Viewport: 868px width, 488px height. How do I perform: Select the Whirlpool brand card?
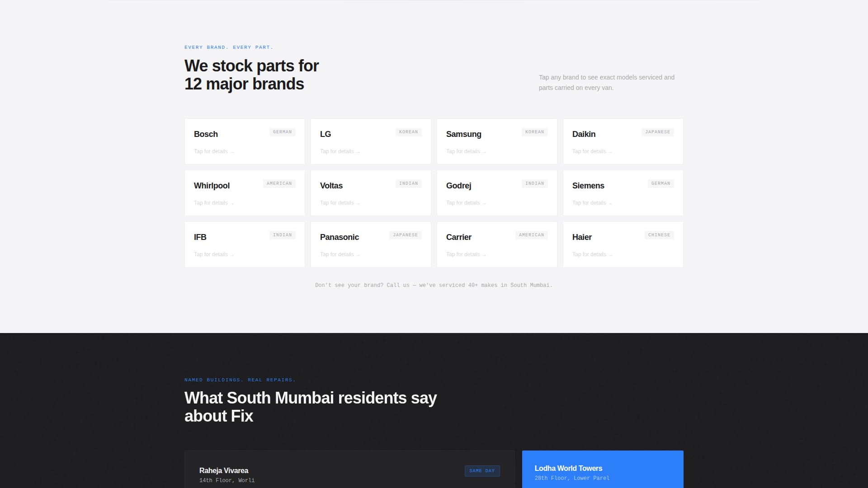[x=245, y=193]
